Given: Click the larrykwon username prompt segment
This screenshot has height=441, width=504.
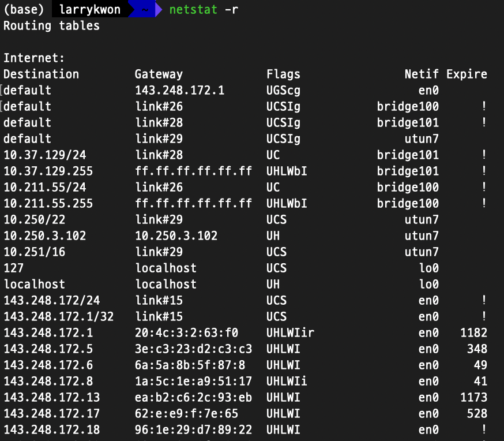Looking at the screenshot, I should point(90,10).
